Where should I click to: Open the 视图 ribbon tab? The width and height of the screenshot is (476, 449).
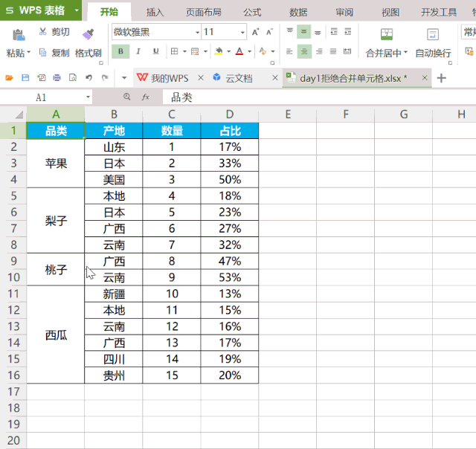pyautogui.click(x=390, y=12)
